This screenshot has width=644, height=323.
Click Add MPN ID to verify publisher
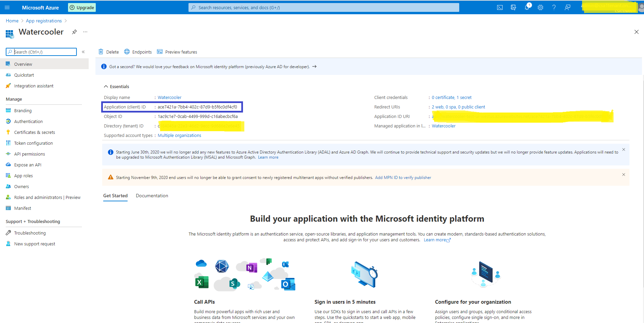point(403,178)
